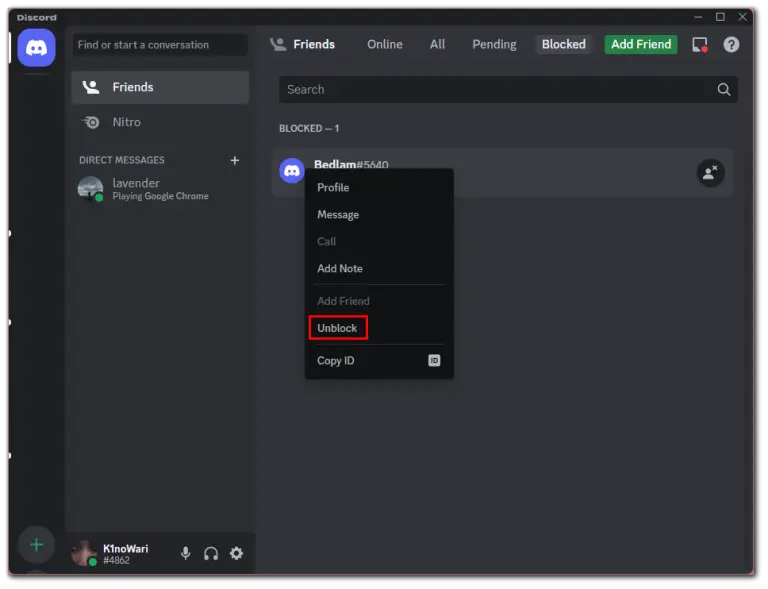Click the Nitro icon in sidebar
The height and width of the screenshot is (589, 768).
(x=92, y=122)
